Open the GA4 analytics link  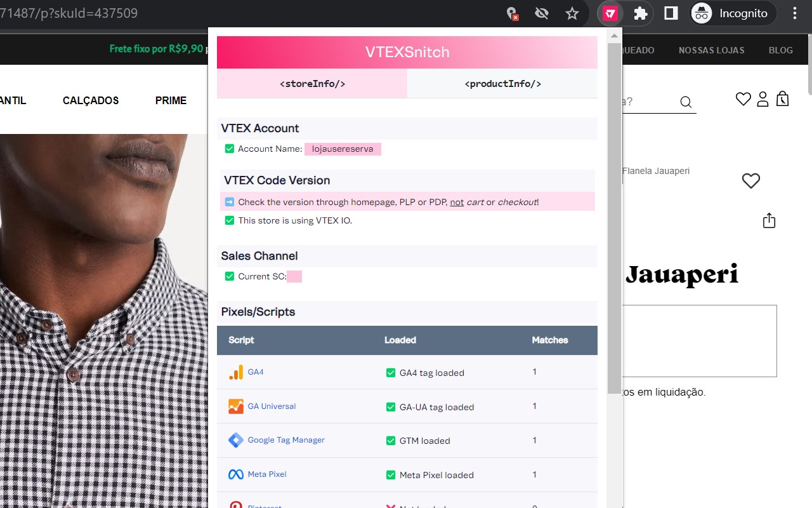(x=256, y=373)
